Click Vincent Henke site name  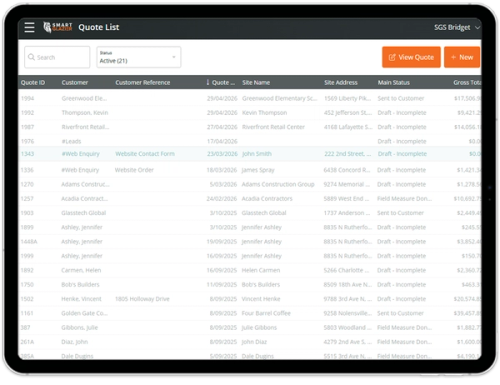pos(261,299)
